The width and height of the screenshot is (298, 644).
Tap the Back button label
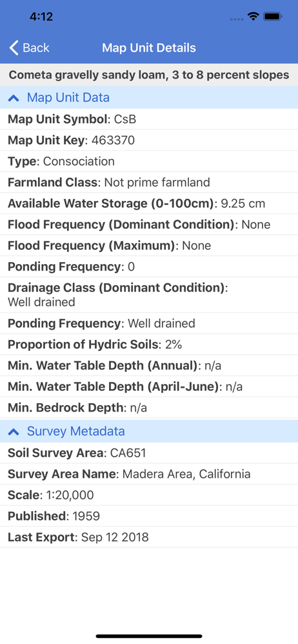[36, 48]
